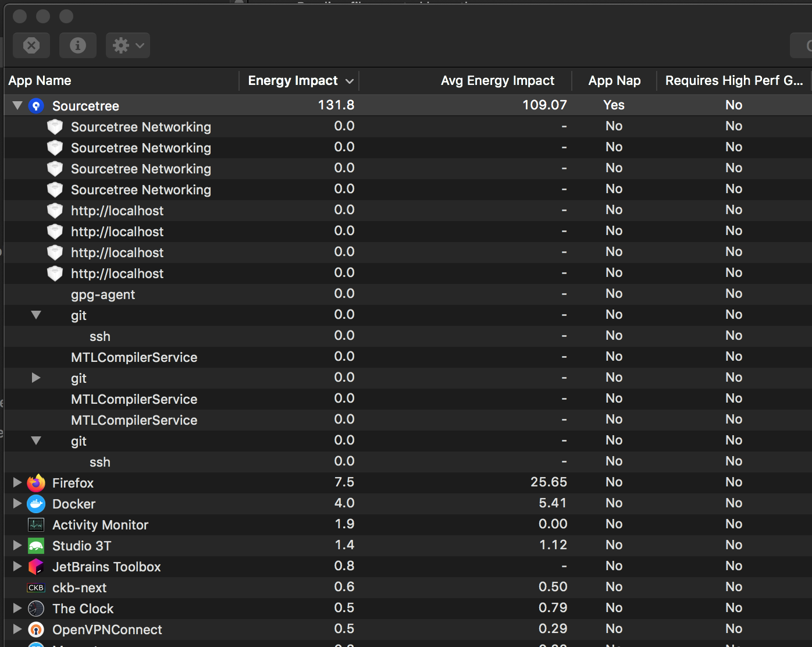Screen dimensions: 812x647
Task: Sort by the Avg Energy Impact column
Action: tap(466, 81)
